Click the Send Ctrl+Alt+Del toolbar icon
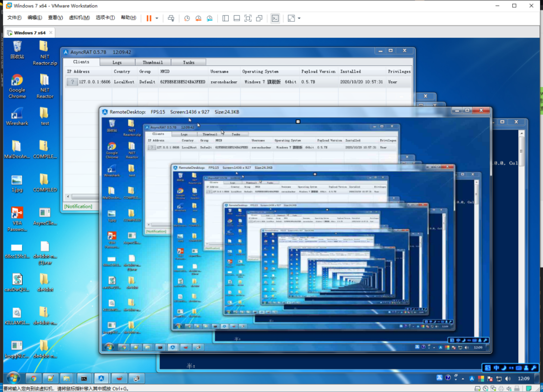This screenshot has width=543, height=392. (171, 19)
